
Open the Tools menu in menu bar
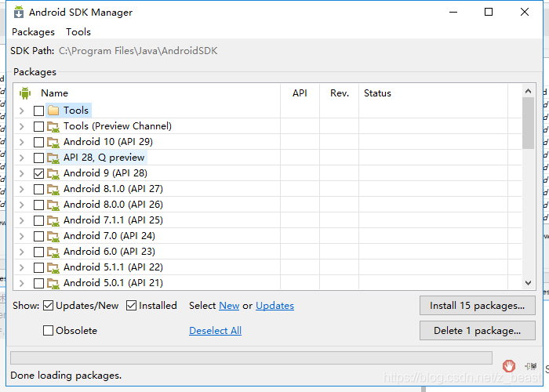click(x=78, y=32)
